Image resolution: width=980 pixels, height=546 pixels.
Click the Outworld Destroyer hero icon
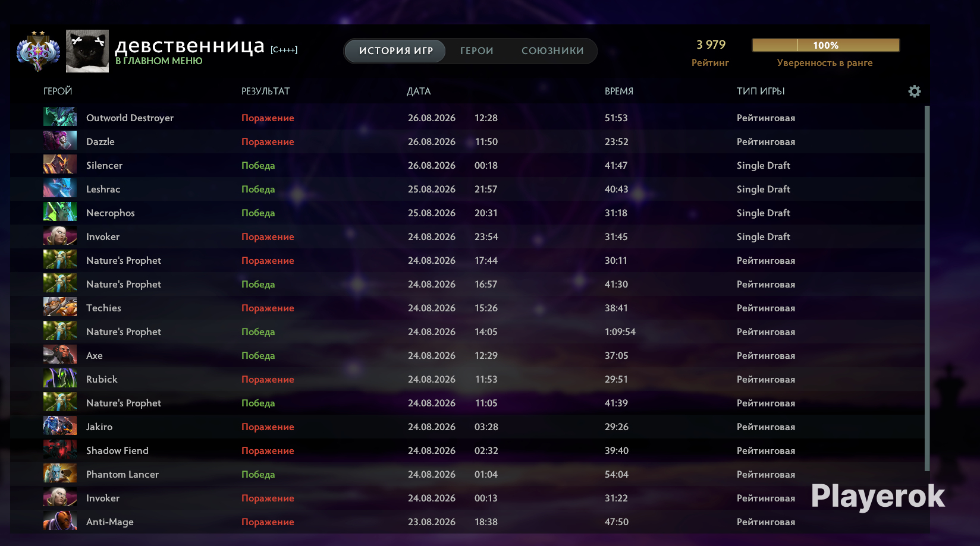(x=60, y=116)
